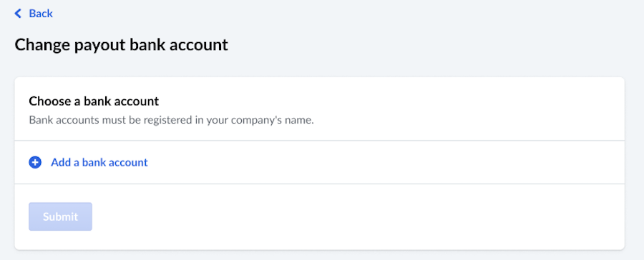Screen dimensions: 644x260
Task: Open the Add a bank account link
Action: [x=99, y=162]
